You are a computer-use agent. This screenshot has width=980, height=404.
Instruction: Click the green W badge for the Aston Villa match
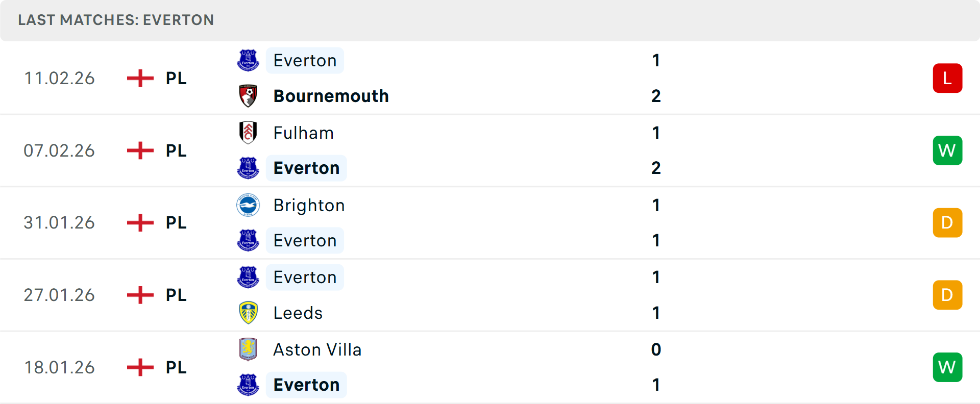(947, 367)
